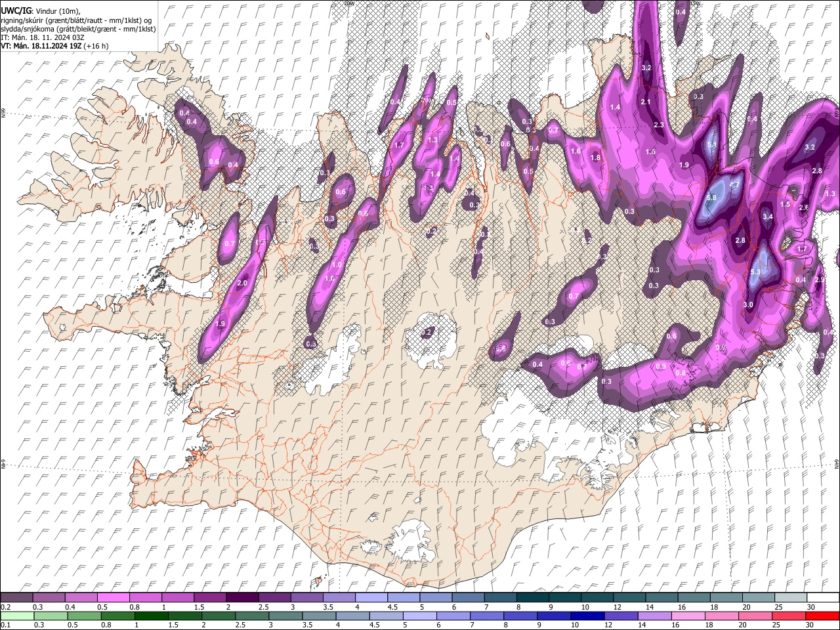Screen dimensions: 840x630
Task: Click the light lavender 4 swatch in top legend
Action: point(371,597)
